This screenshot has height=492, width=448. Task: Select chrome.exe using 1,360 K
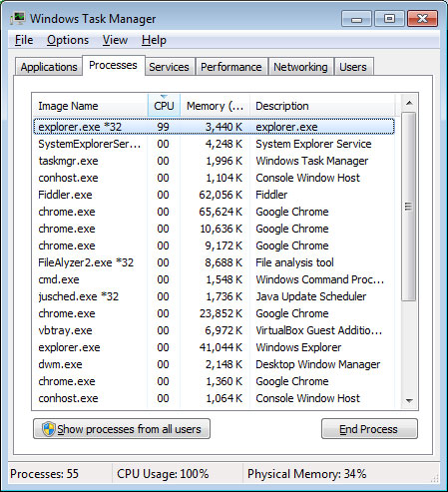pyautogui.click(x=214, y=381)
